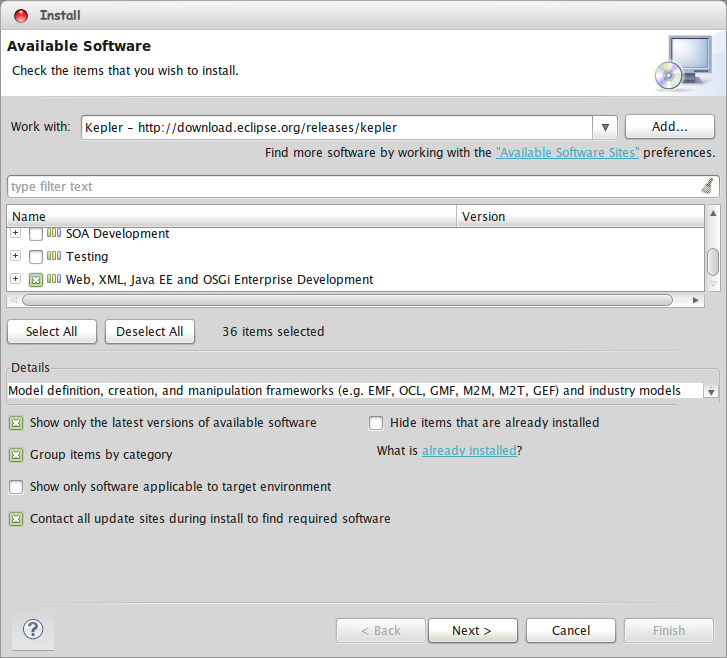Click the Details description text
This screenshot has height=658, width=727.
[x=344, y=391]
